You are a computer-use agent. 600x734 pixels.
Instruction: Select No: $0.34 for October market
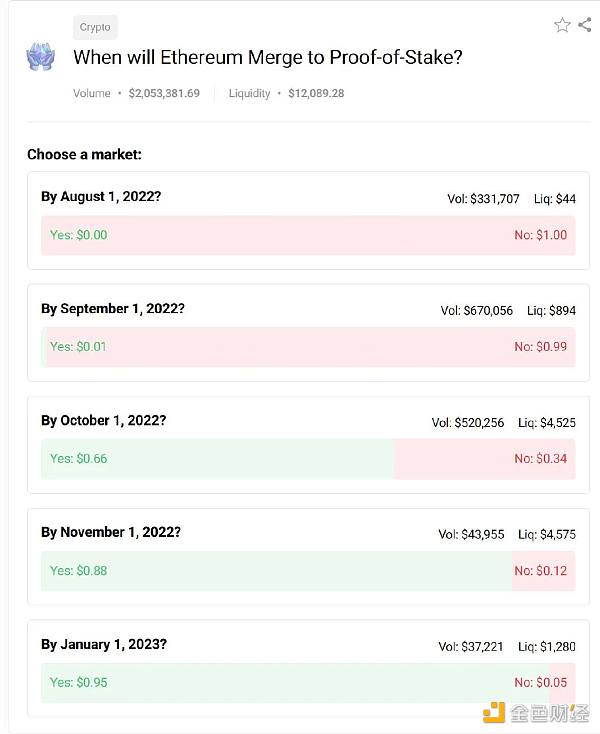click(541, 458)
